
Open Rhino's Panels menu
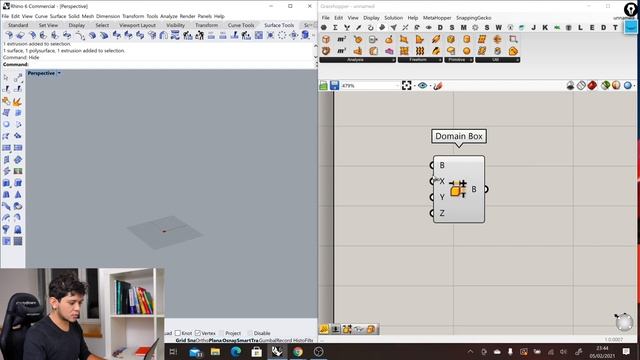(204, 16)
